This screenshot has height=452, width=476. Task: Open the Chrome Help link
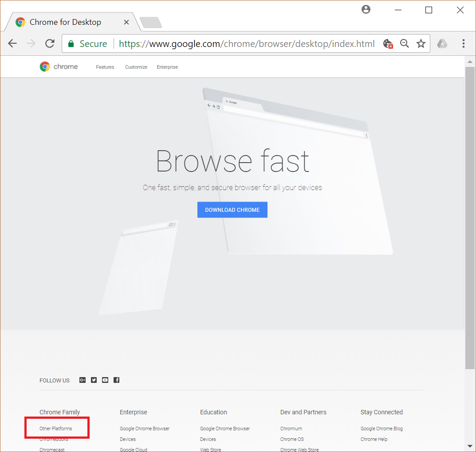coord(374,439)
